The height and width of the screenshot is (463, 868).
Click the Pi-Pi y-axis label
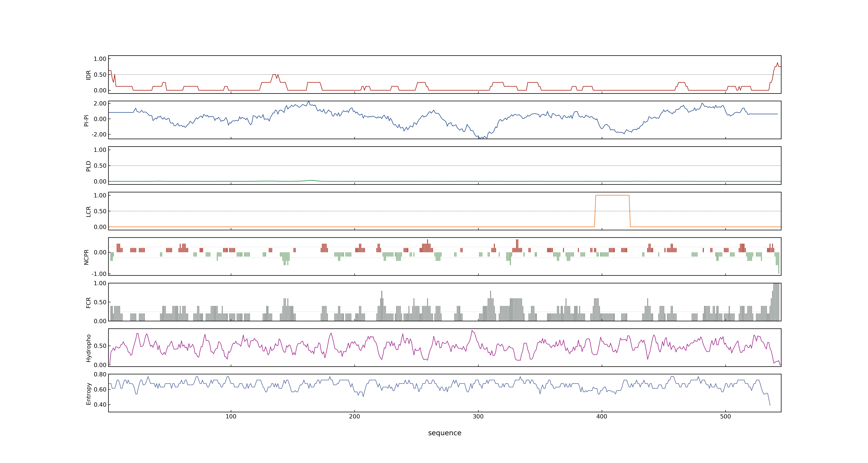click(86, 120)
